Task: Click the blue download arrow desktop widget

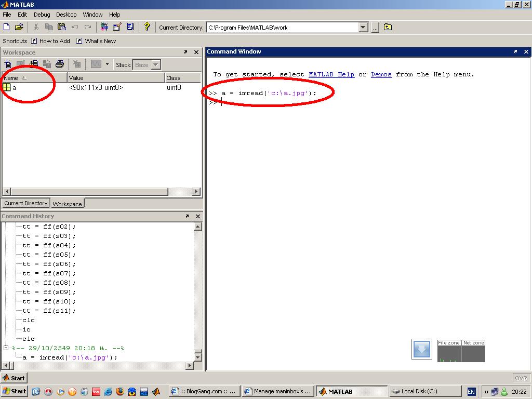Action: coord(422,349)
